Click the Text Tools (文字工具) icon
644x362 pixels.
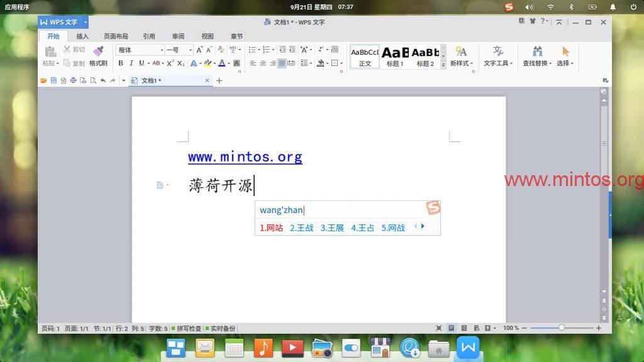(x=498, y=52)
